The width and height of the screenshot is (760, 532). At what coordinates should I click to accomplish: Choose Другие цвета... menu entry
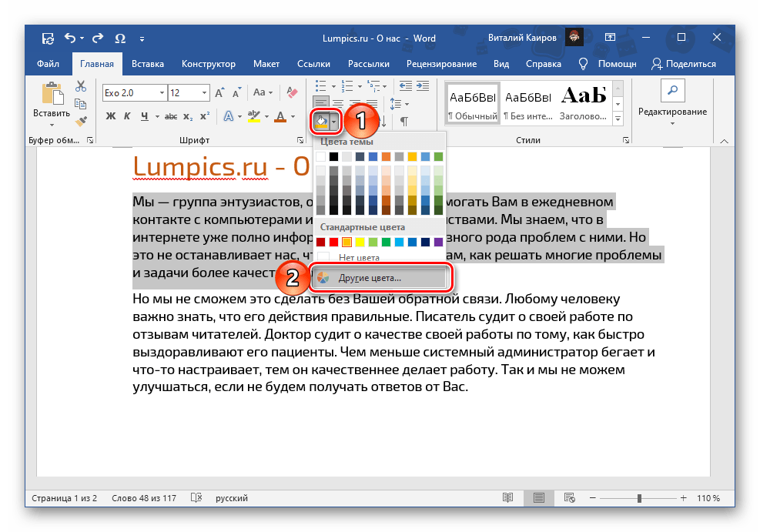click(379, 278)
